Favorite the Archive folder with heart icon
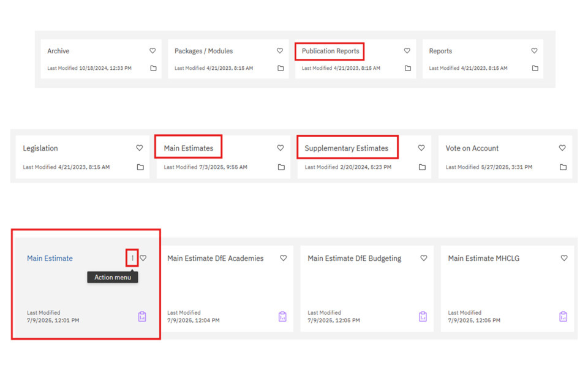Viewport: 588px width, 392px height. pyautogui.click(x=153, y=51)
